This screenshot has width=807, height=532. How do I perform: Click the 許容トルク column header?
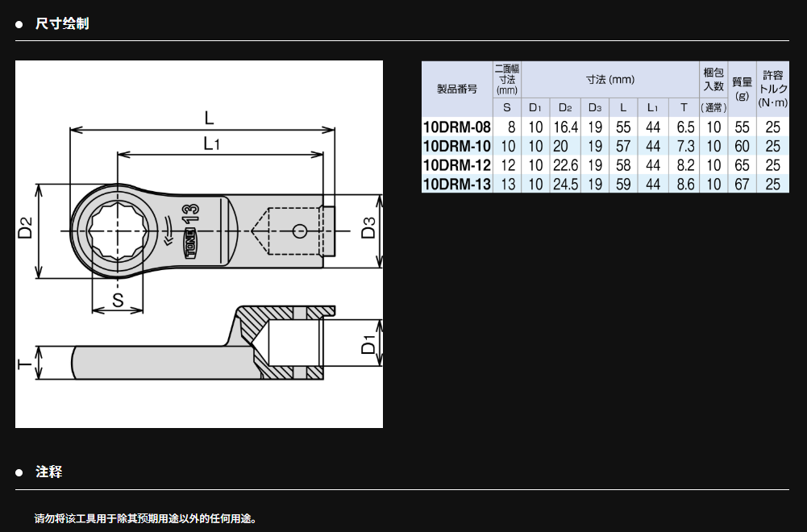click(x=773, y=88)
